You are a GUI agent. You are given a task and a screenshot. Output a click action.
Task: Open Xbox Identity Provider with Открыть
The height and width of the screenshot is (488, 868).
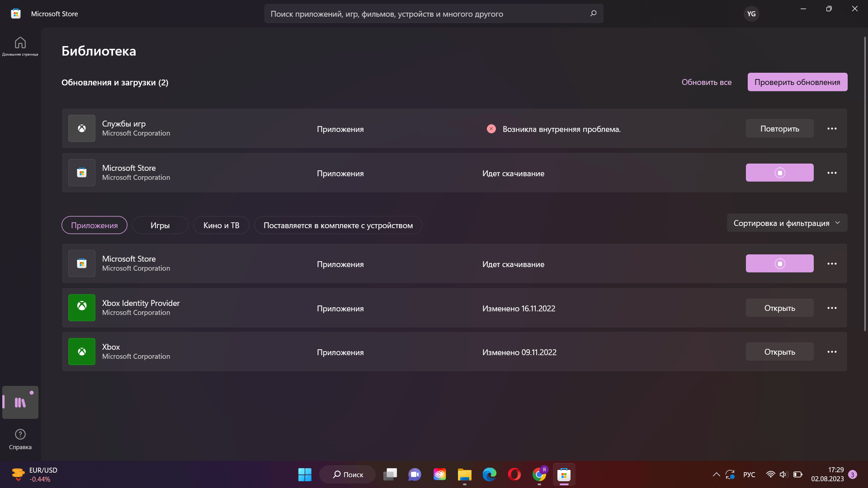780,308
